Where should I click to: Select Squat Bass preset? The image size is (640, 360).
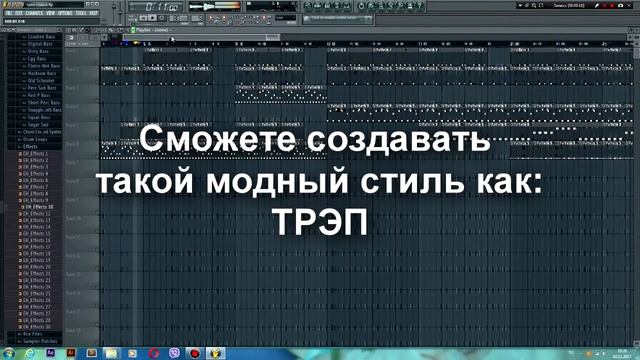(x=39, y=118)
